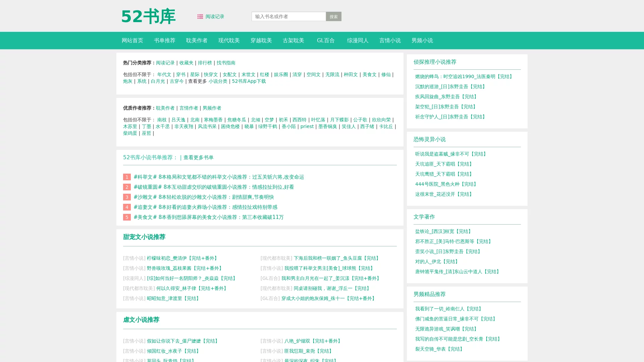Viewport: 644px width, 362px height.
Task: Open 我看到了一切_岭南仨人 sidebar link
Action: pos(449,309)
